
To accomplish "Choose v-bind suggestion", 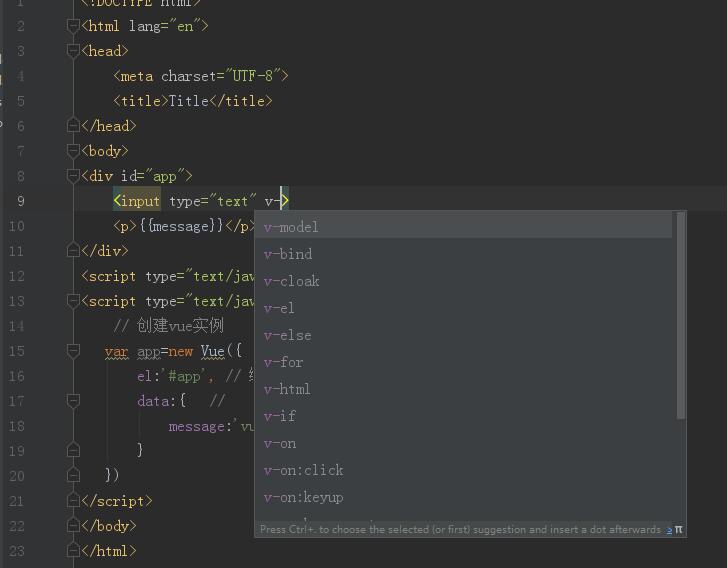I will tap(463, 254).
